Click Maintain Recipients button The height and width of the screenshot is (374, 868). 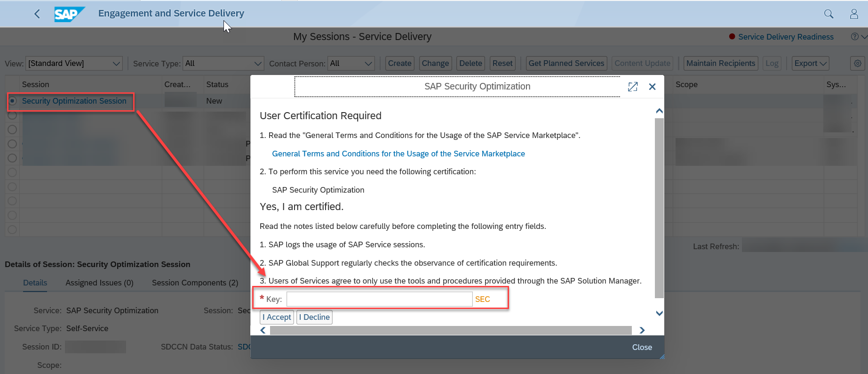(x=721, y=63)
